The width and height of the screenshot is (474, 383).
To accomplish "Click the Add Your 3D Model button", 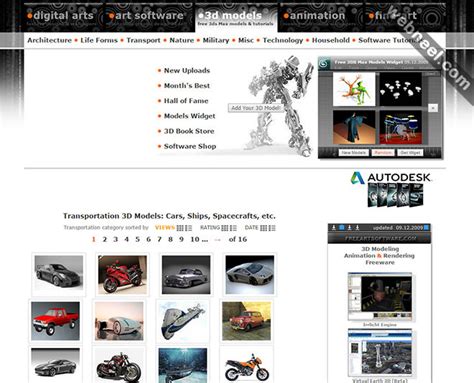I will pyautogui.click(x=256, y=108).
